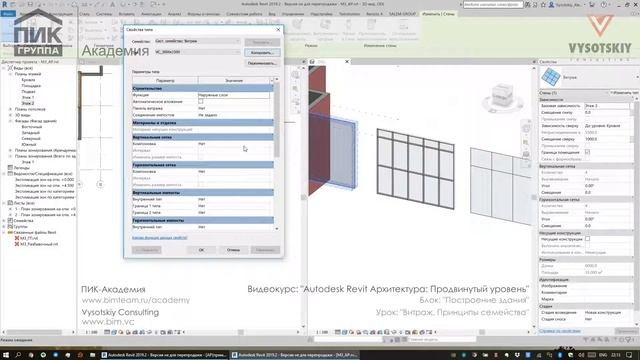The height and width of the screenshot is (360, 640).
Task: Click the Функция value field Наружные слои
Action: 233,95
